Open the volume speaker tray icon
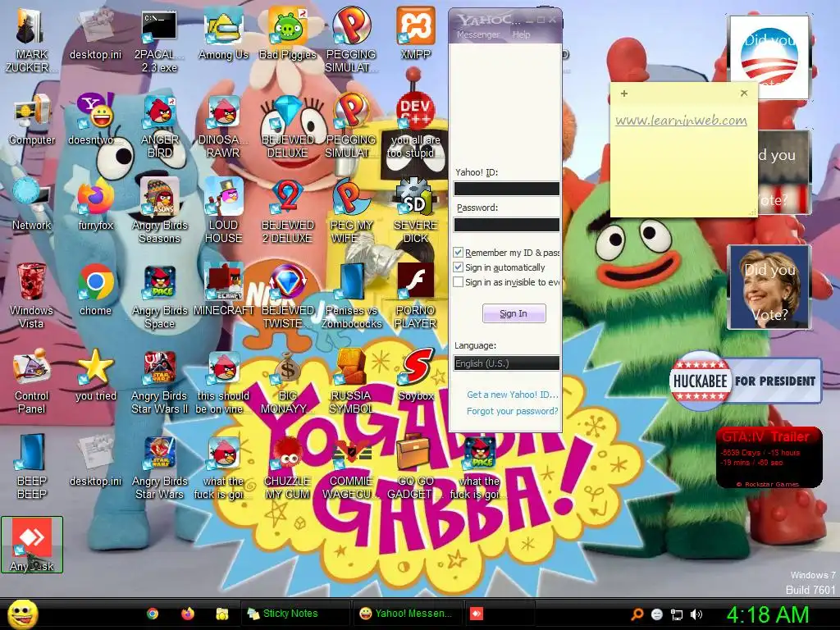Viewport: 840px width, 630px height. pyautogui.click(x=696, y=614)
